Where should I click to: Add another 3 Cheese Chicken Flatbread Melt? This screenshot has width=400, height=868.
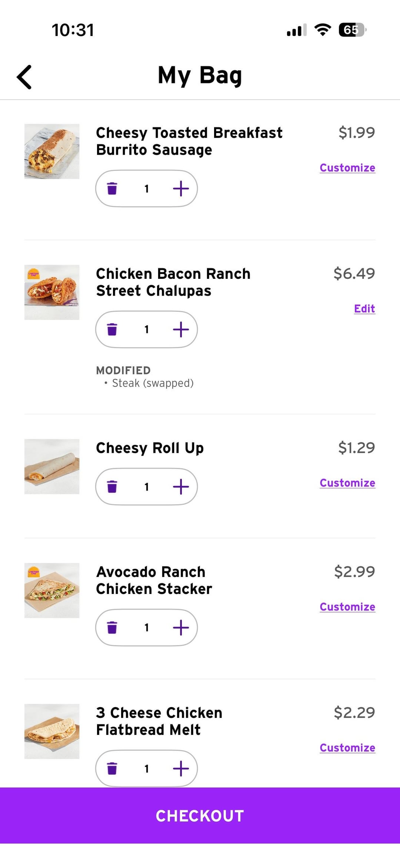point(181,768)
